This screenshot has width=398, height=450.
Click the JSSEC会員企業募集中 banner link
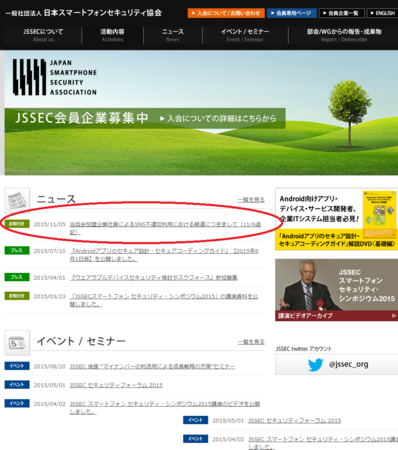tap(145, 118)
